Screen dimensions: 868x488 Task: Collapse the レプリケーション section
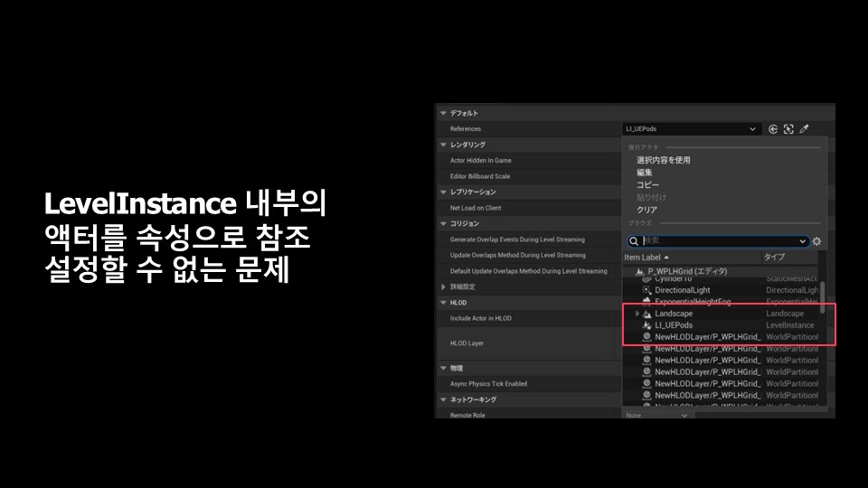click(443, 192)
